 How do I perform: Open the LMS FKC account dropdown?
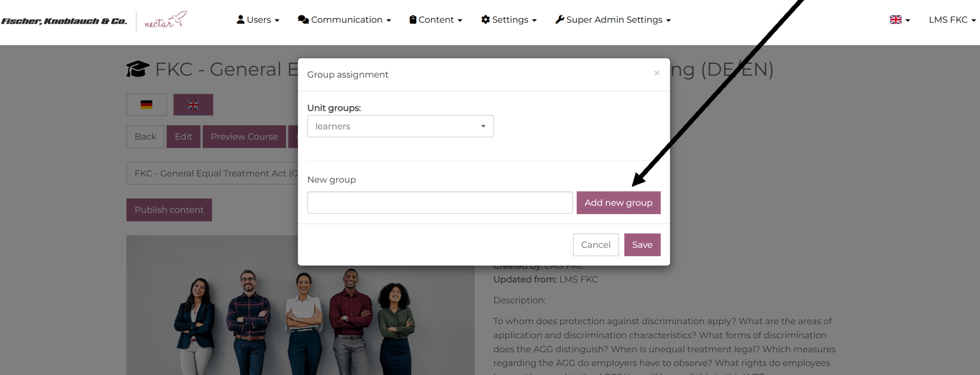pyautogui.click(x=951, y=20)
